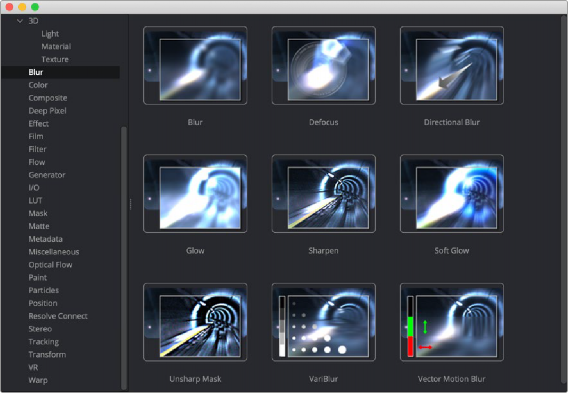This screenshot has height=393, width=568.
Task: Select the Color category in sidebar
Action: point(38,85)
